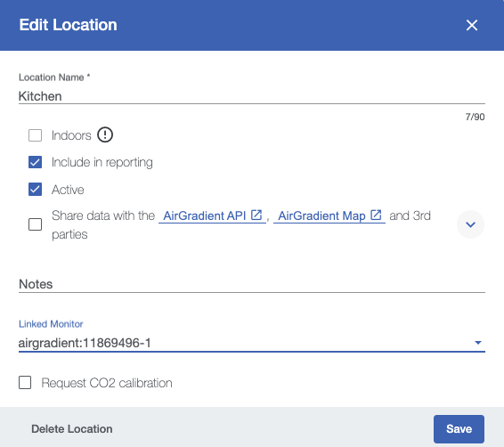Tick the Indoors checkbox

click(35, 135)
